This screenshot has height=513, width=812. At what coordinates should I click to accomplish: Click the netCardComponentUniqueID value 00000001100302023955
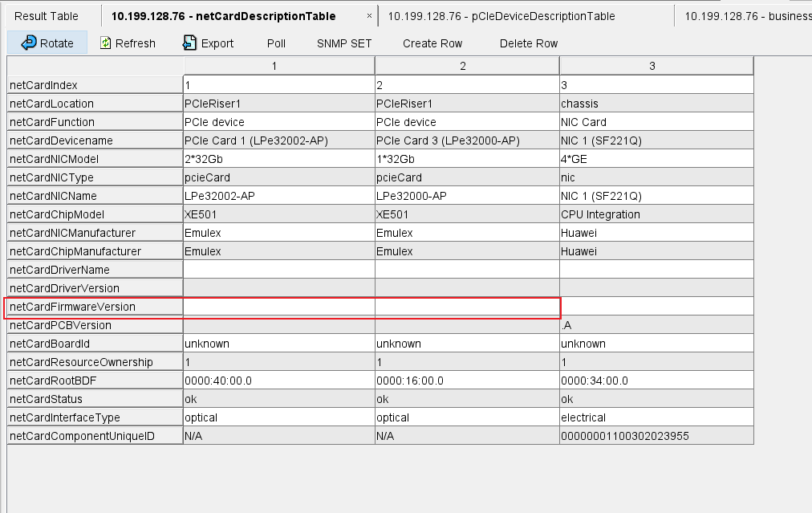(x=626, y=436)
